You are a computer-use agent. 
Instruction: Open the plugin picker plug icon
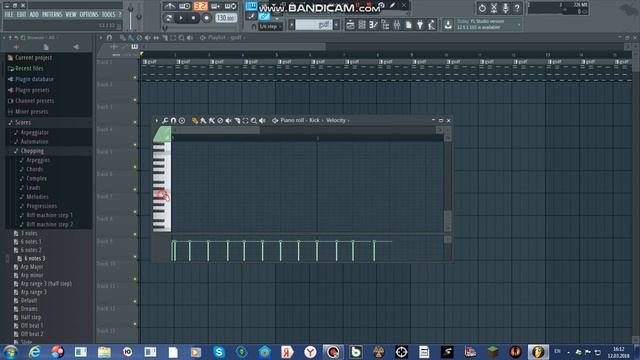pyautogui.click(x=420, y=25)
